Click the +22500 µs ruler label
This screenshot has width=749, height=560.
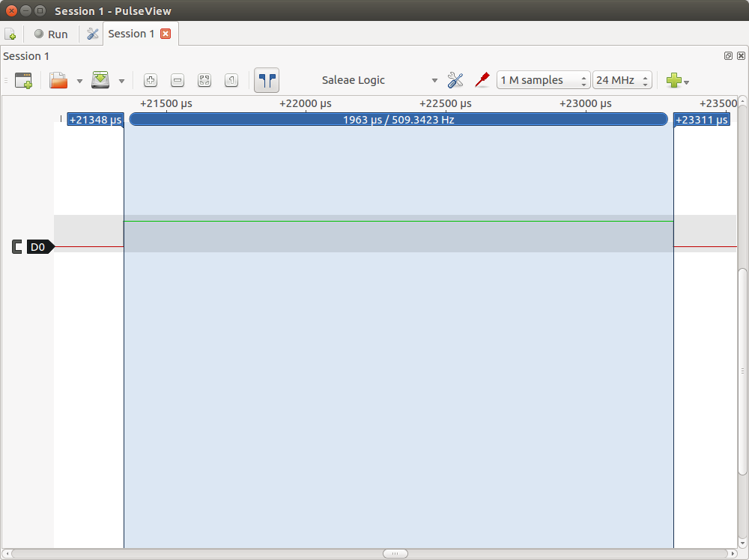(446, 103)
